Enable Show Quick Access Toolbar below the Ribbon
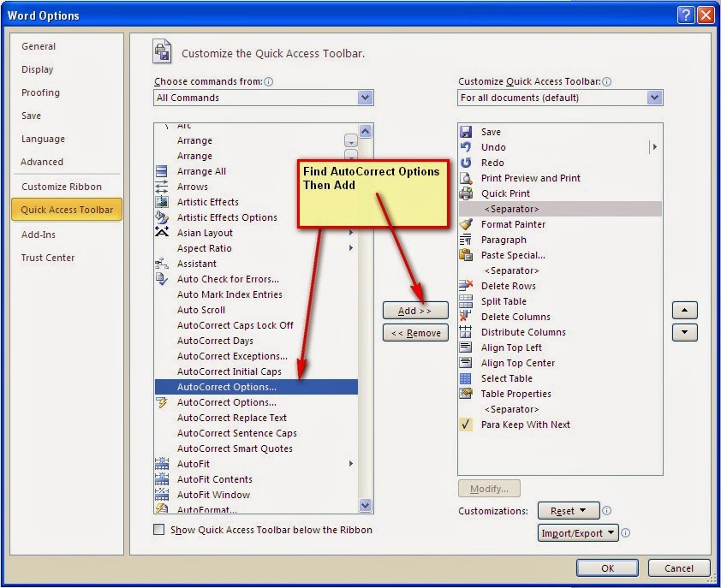Screen dimensions: 721x588 tap(158, 529)
